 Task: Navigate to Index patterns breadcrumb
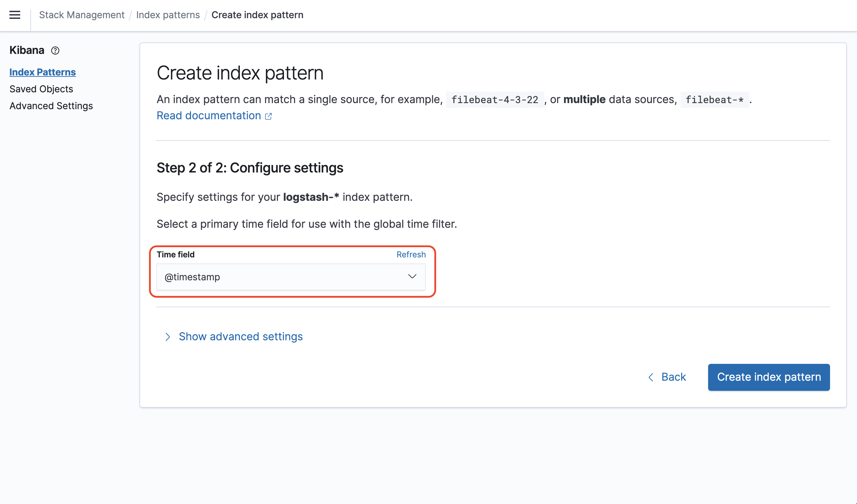point(168,15)
